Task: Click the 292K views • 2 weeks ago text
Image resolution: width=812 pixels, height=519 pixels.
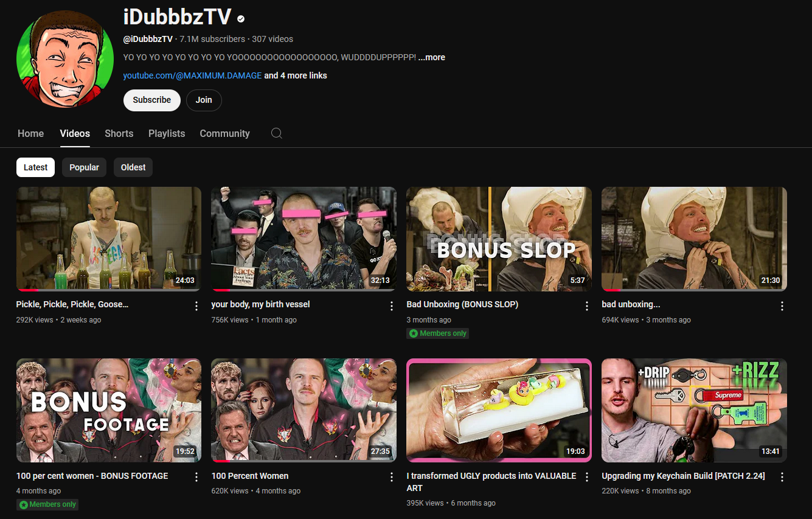Action: click(x=59, y=320)
